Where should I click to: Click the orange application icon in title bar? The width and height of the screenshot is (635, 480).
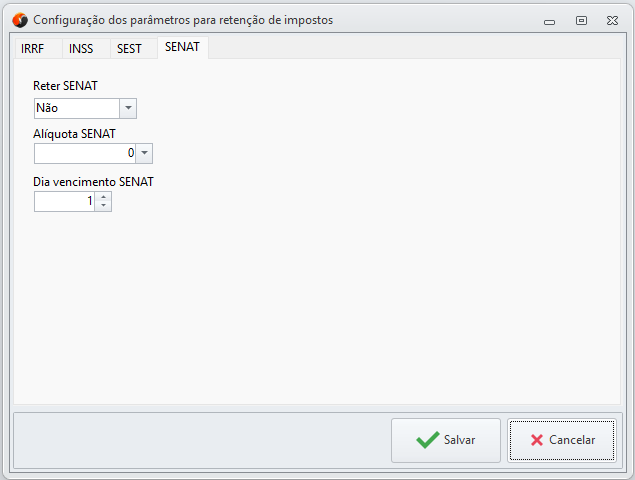[x=19, y=19]
